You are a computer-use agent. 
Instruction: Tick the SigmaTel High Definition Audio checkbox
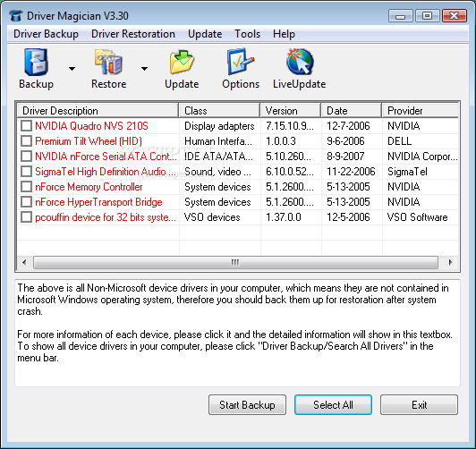(x=27, y=172)
